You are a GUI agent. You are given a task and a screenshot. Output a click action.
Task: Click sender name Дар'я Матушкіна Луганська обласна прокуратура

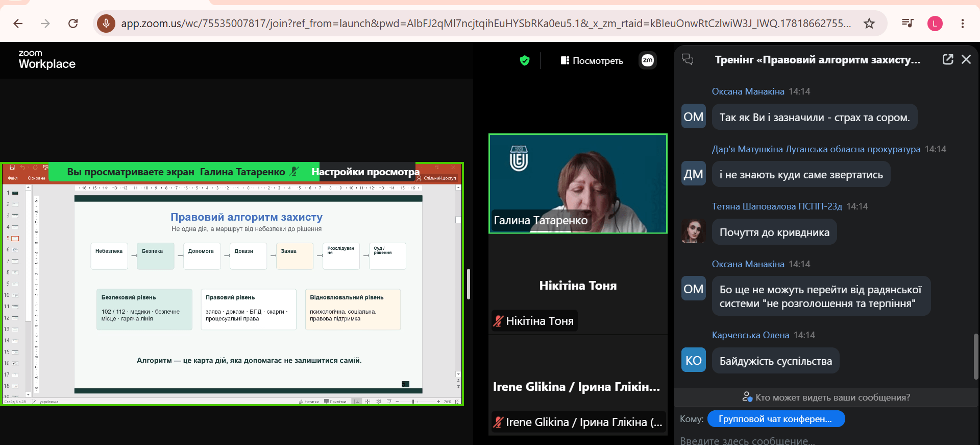[x=816, y=149]
